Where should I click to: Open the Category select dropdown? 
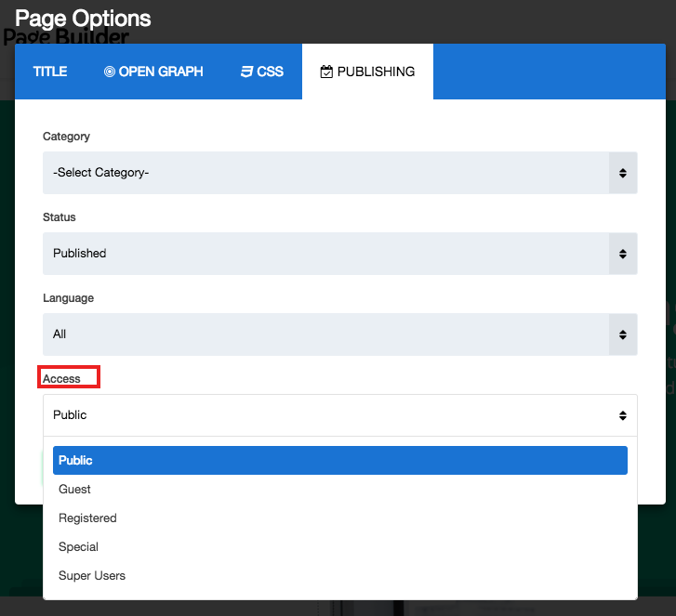click(x=339, y=173)
